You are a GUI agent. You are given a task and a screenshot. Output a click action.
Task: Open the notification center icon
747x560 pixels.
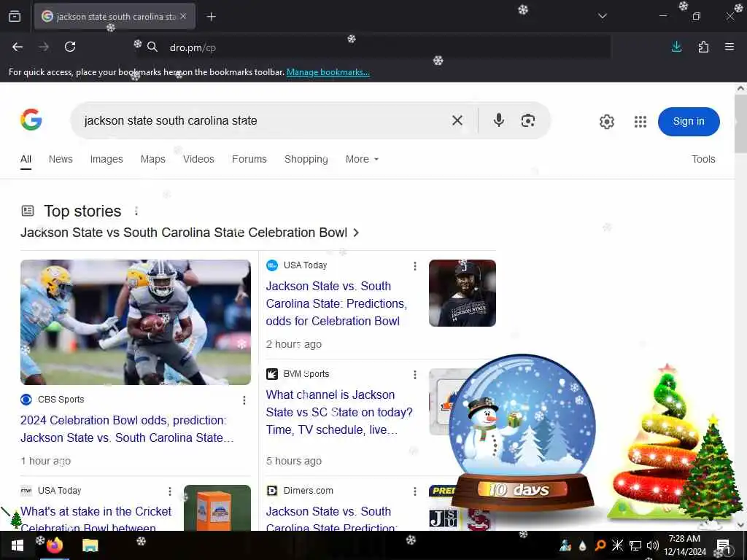tap(723, 545)
